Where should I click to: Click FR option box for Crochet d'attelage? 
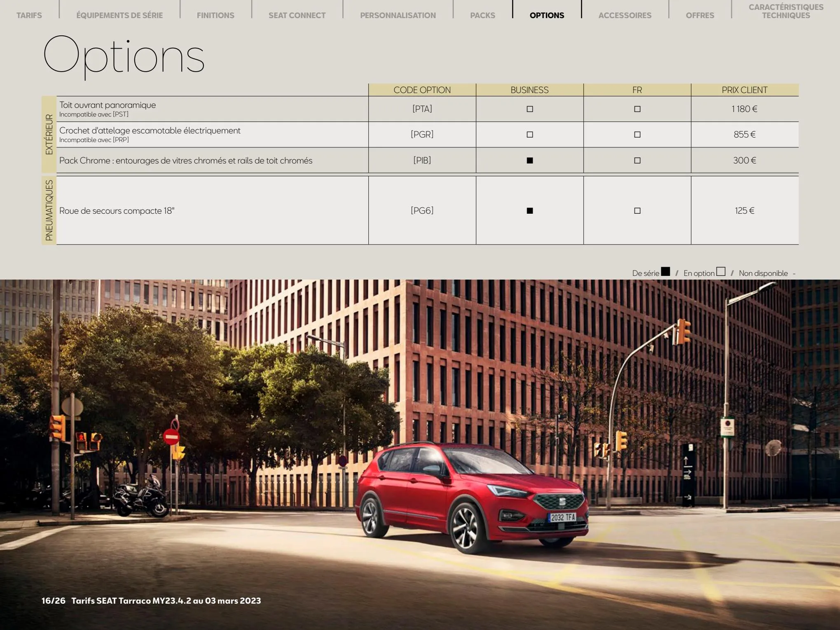637,135
